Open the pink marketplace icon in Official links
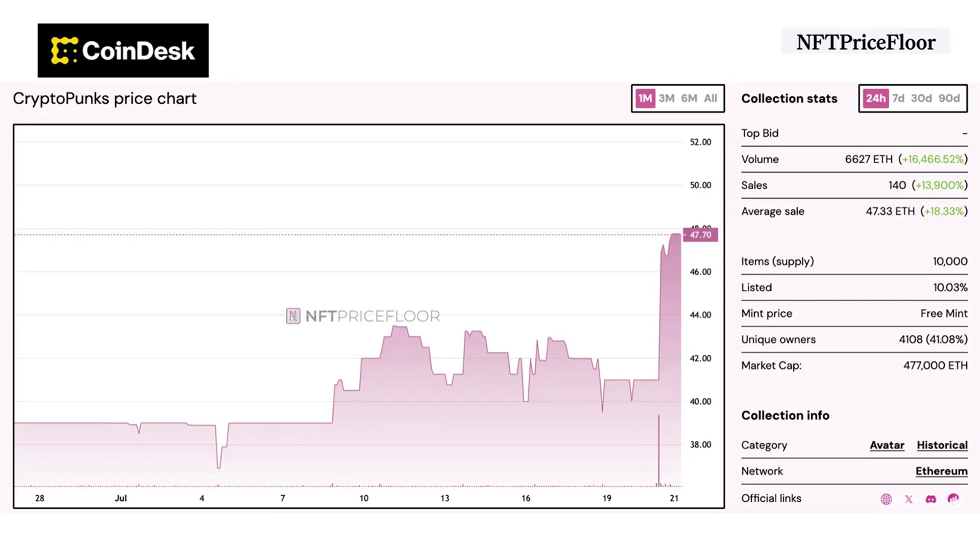The image size is (980, 551). click(953, 499)
